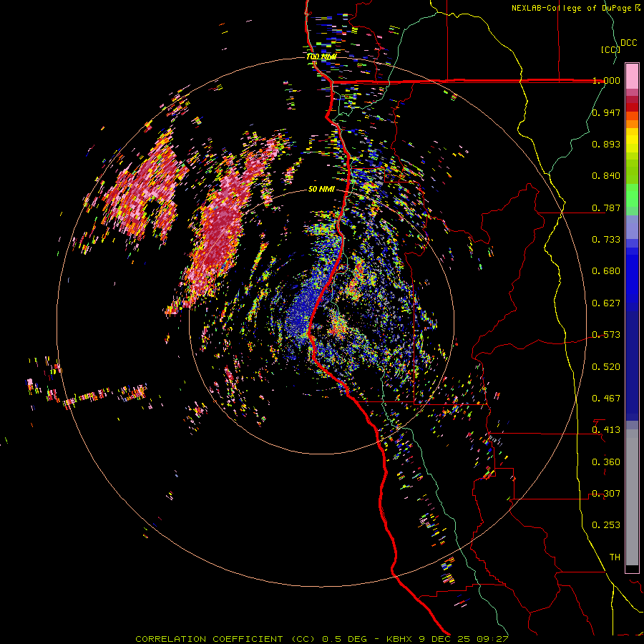Click the 0.680 scale value
Image resolution: width=644 pixels, height=644 pixels.
(606, 271)
